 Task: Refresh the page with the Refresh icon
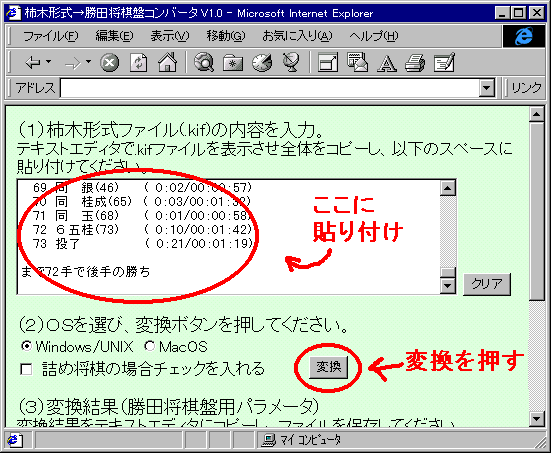[138, 63]
